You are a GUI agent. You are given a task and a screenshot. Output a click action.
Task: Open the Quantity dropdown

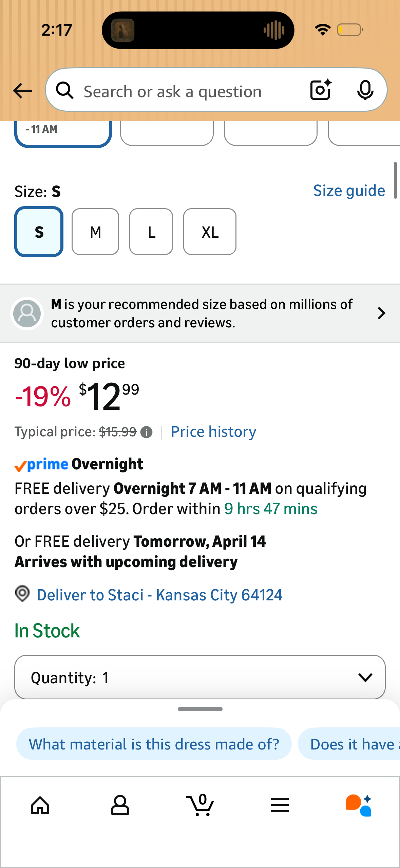(x=200, y=677)
